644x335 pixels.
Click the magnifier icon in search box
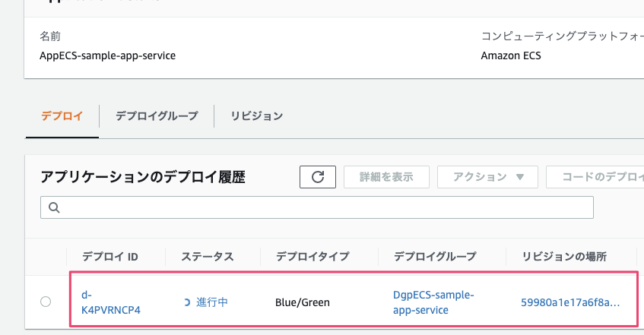pyautogui.click(x=54, y=207)
